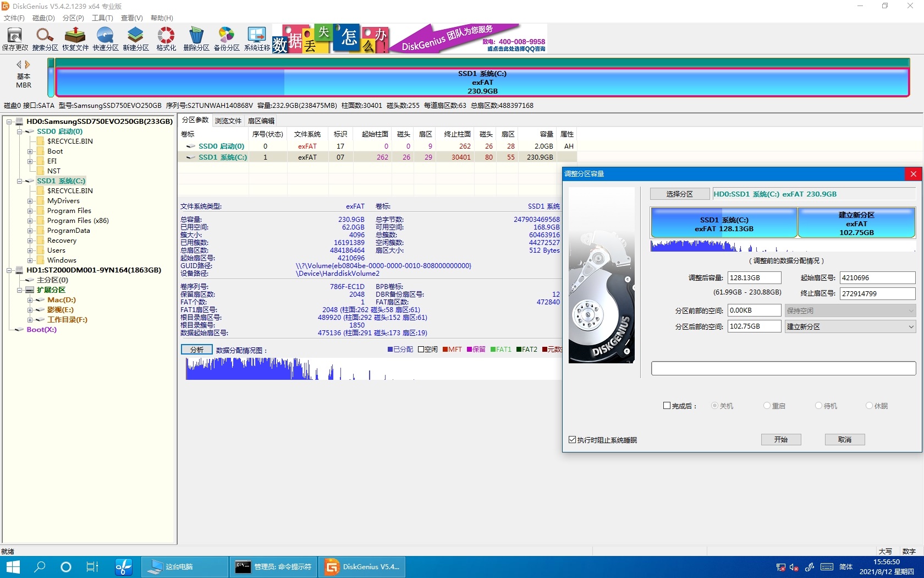
Task: Expand the Mac(D:) partition node
Action: click(x=30, y=300)
